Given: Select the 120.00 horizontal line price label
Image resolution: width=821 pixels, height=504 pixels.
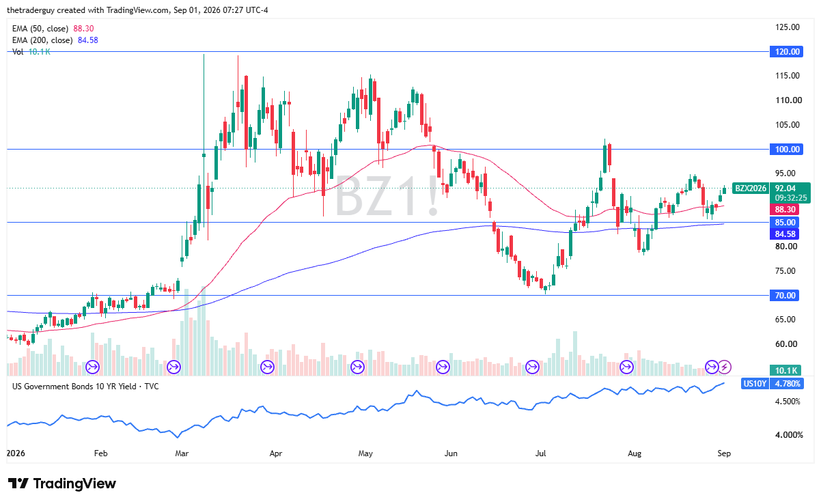Looking at the screenshot, I should pyautogui.click(x=788, y=52).
